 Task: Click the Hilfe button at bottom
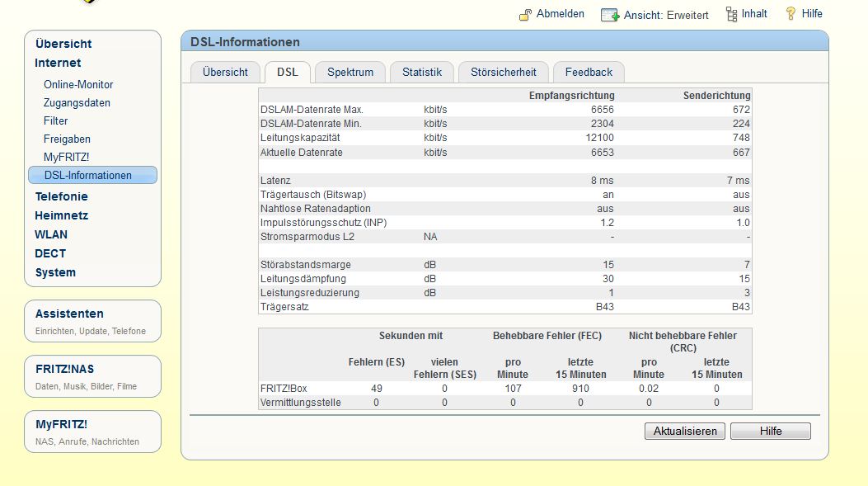pos(771,432)
